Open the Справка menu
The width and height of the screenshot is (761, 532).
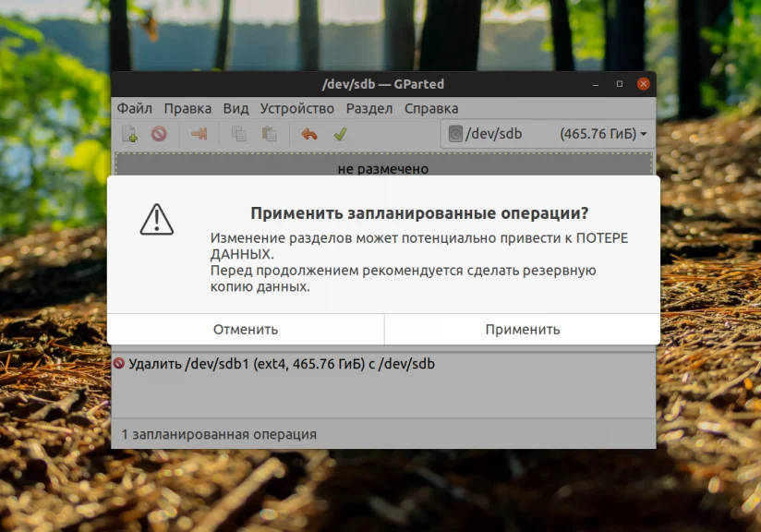click(429, 108)
